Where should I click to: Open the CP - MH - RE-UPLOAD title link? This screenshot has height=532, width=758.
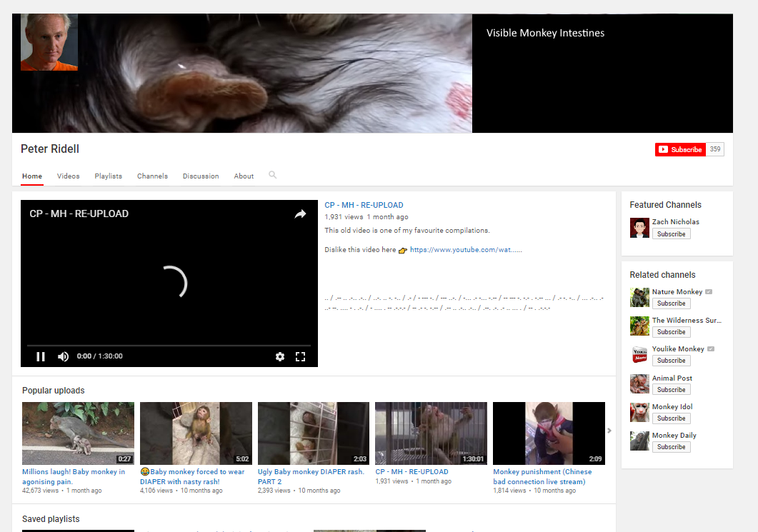[x=364, y=205]
